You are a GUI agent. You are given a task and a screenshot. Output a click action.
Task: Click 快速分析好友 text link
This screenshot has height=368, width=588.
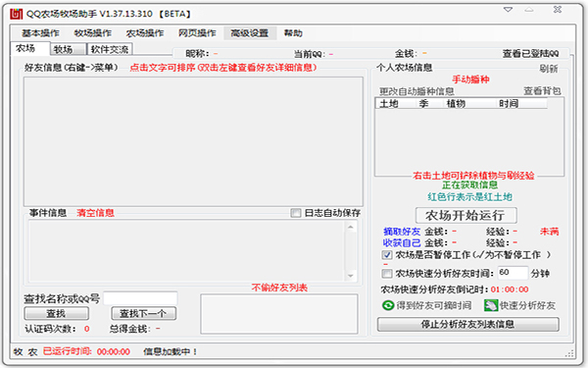(x=527, y=305)
